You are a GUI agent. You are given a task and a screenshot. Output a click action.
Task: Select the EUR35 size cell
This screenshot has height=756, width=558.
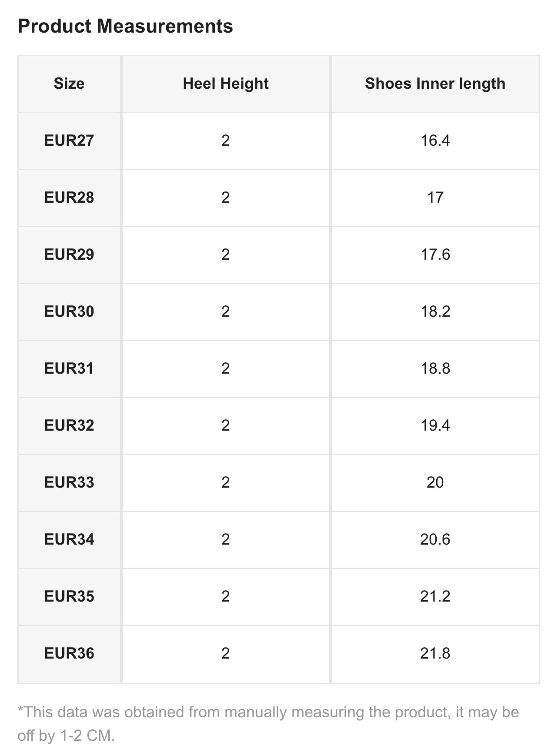tap(69, 596)
